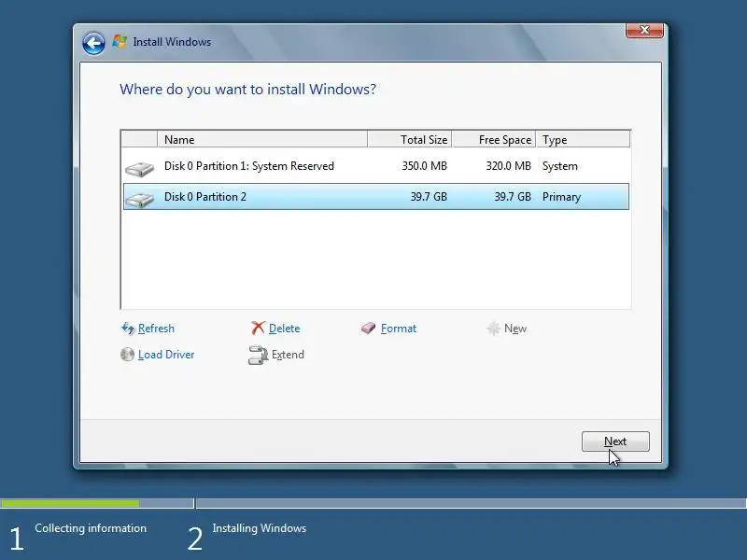Image resolution: width=747 pixels, height=560 pixels.
Task: Open the Load Driver link
Action: click(x=166, y=355)
